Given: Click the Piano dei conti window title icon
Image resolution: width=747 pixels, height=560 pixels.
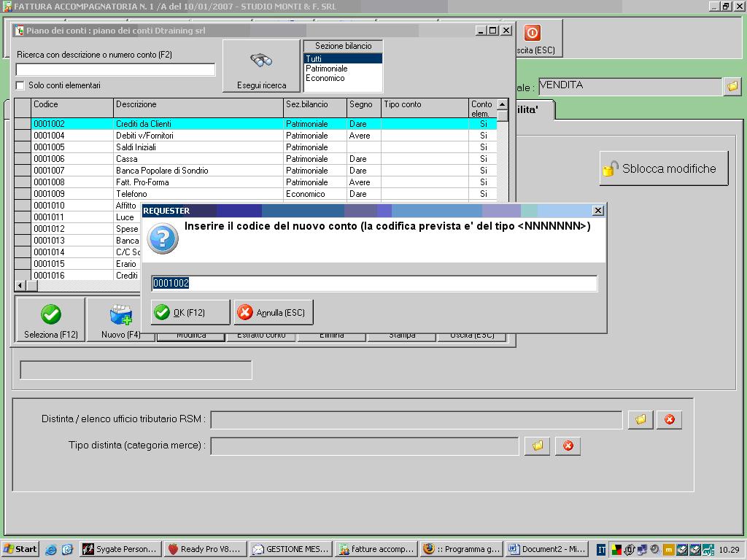Looking at the screenshot, I should click(x=19, y=31).
